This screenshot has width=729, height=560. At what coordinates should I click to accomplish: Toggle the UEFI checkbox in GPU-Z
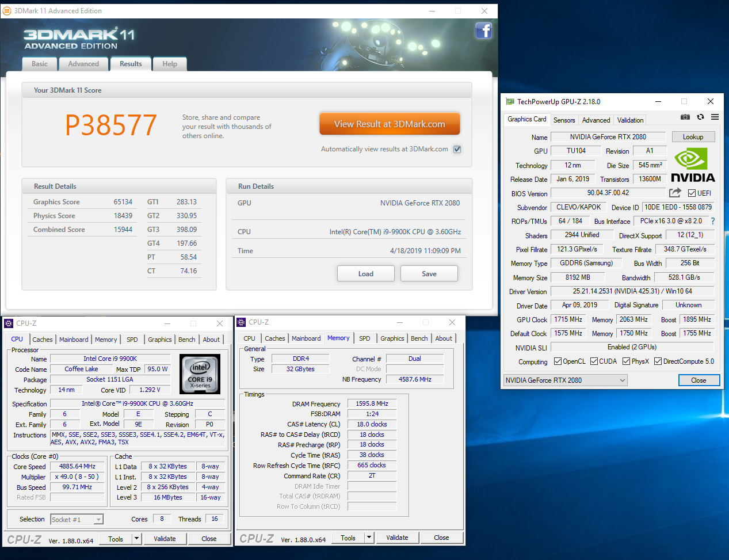coord(692,193)
